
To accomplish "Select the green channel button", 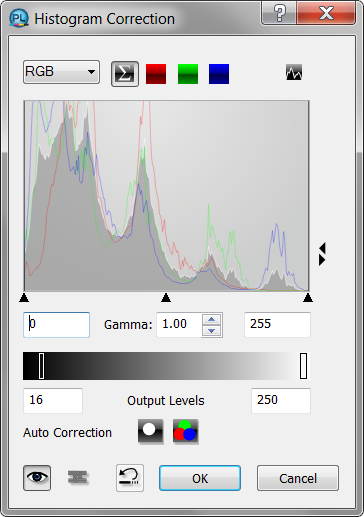I will point(188,74).
